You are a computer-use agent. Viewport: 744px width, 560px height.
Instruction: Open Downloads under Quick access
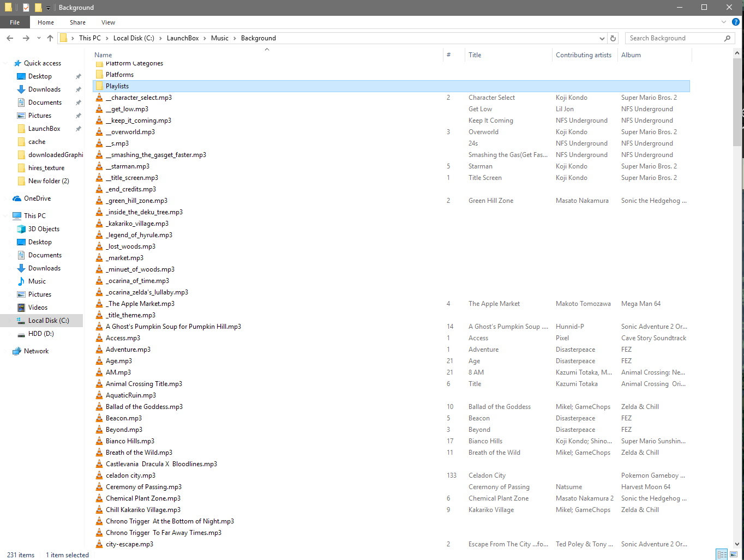click(x=44, y=89)
